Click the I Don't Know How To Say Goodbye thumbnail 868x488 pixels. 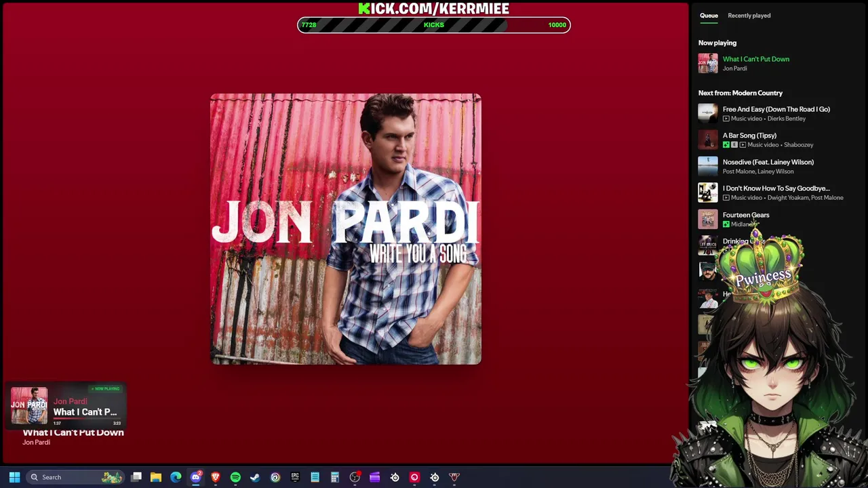tap(708, 192)
